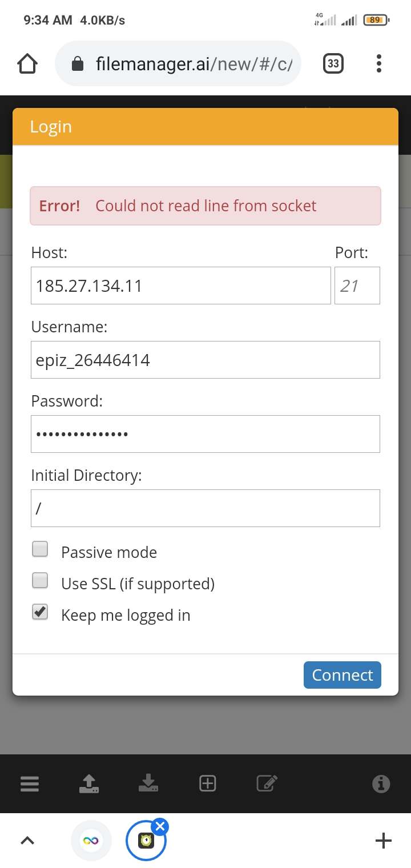Tap the upload icon in bottom toolbar
This screenshot has height=868, width=411.
click(x=88, y=783)
